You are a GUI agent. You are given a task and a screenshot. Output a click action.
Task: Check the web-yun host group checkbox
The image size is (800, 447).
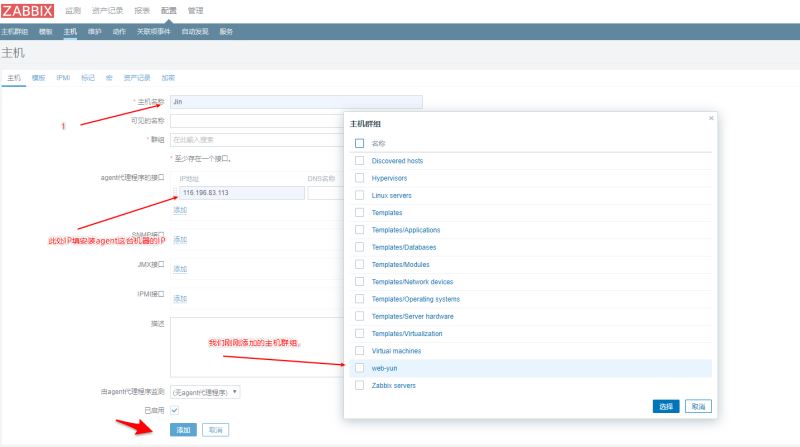pyautogui.click(x=359, y=368)
